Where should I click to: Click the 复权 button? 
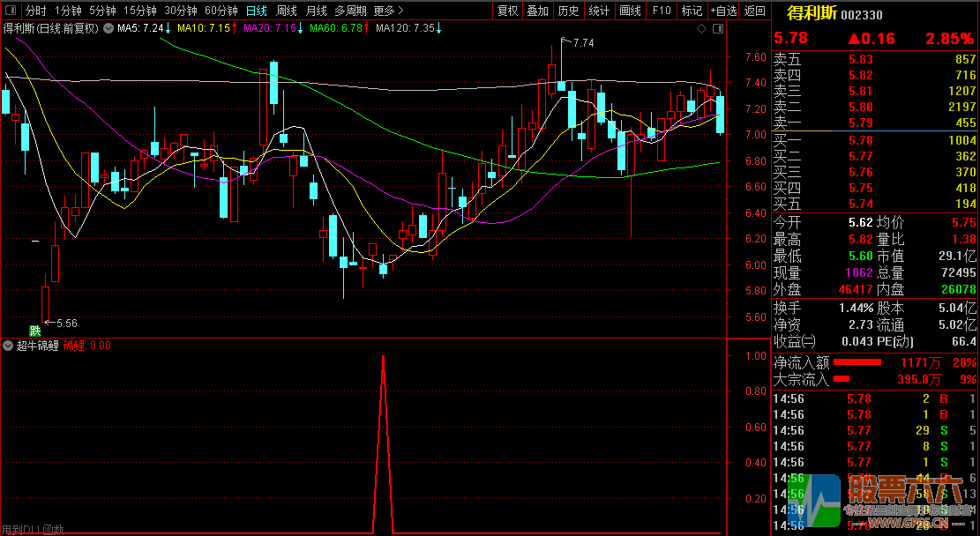508,11
